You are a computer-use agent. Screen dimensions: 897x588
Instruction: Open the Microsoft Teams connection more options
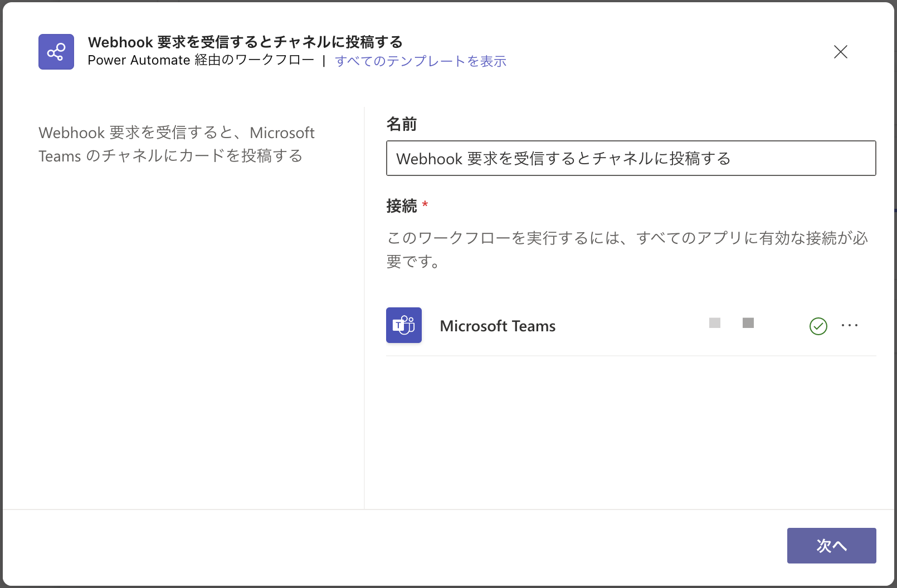850,325
